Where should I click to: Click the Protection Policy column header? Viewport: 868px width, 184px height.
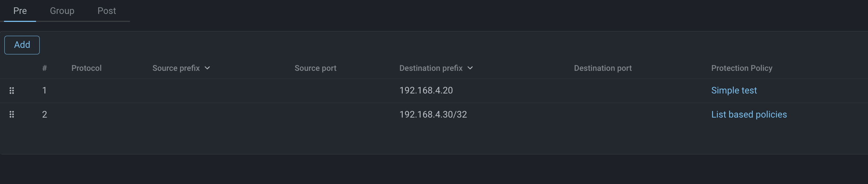point(742,68)
